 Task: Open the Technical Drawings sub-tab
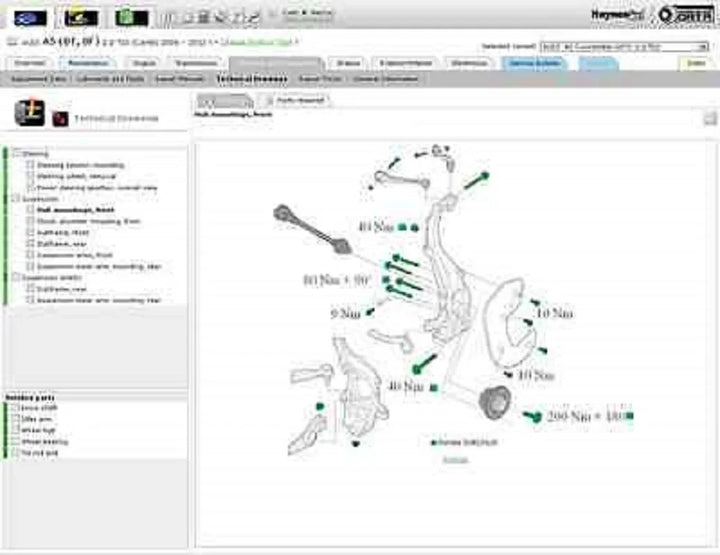point(251,77)
